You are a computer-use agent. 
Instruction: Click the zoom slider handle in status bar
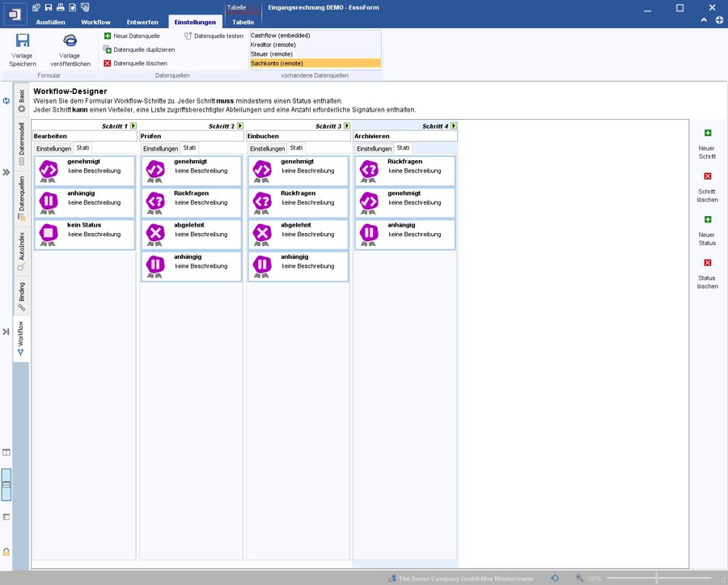point(656,579)
